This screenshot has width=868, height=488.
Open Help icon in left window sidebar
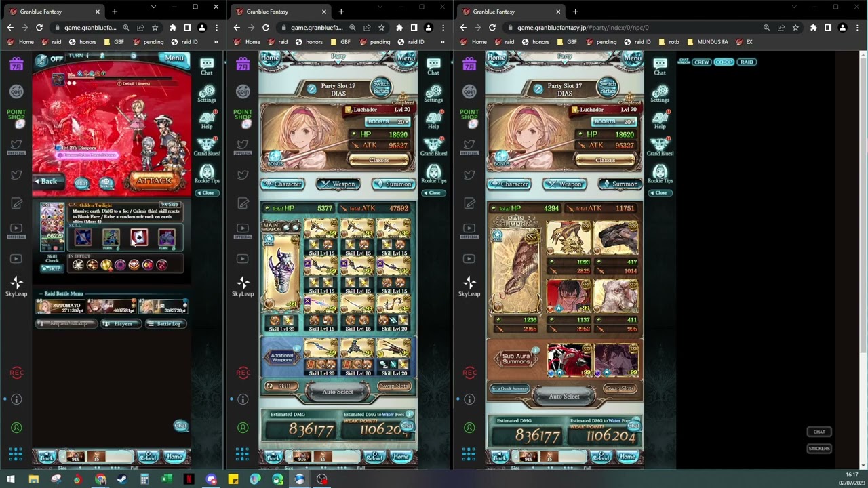[207, 120]
